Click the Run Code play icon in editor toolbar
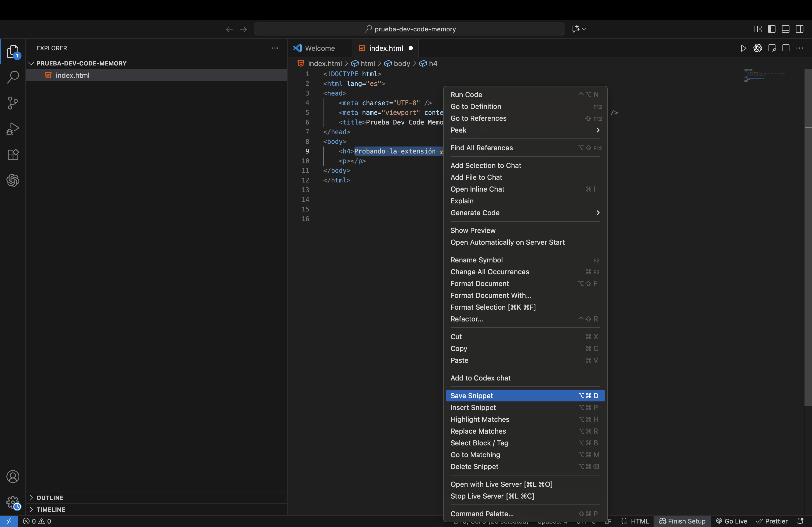The height and width of the screenshot is (527, 812). pyautogui.click(x=743, y=48)
